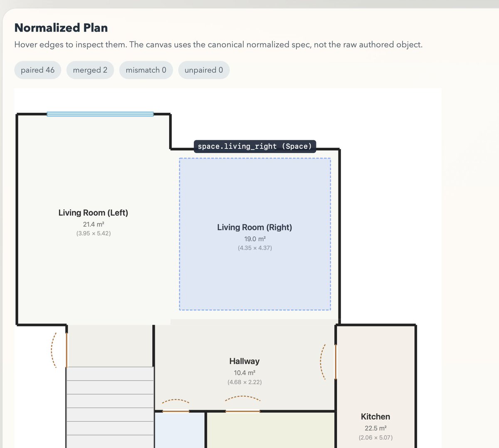
Task: Click the "10.4 m²" Hallway area text
Action: pos(245,373)
